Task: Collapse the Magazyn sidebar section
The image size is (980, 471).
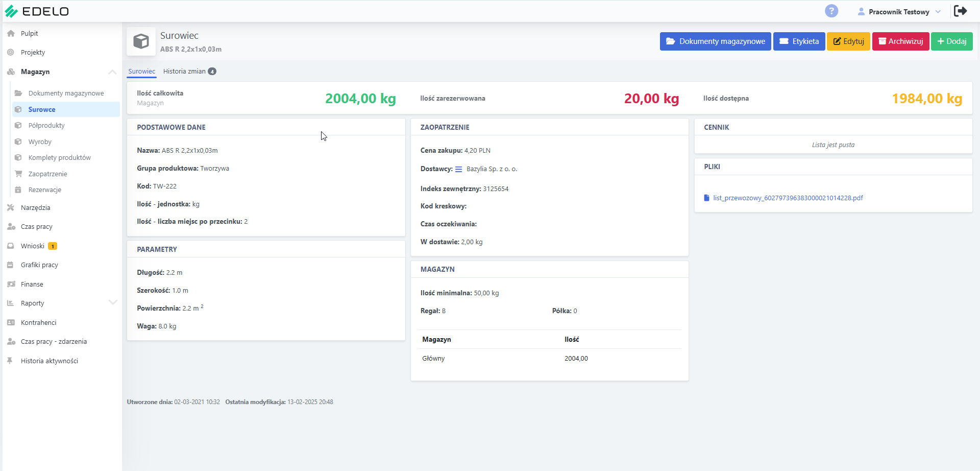Action: tap(112, 72)
